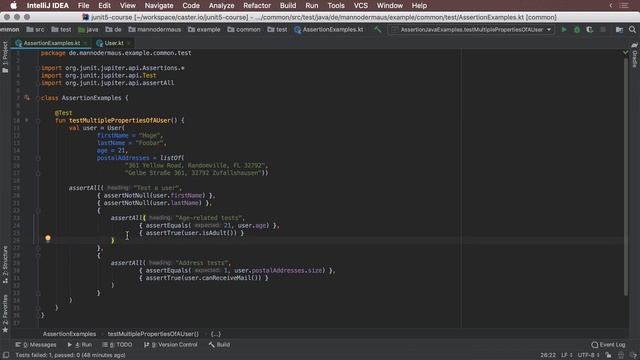The height and width of the screenshot is (360, 640).
Task: Collapse the testMultiplePropertiesOfAUser function fold marker
Action: (38, 120)
